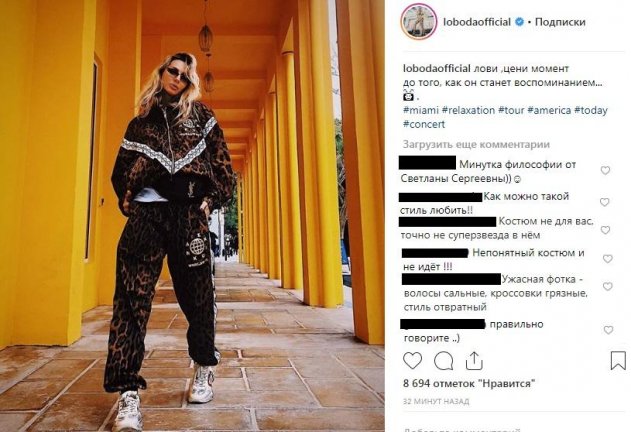This screenshot has height=432, width=631.
Task: Expand 'Загрузить еще комментарии'
Action: point(476,144)
